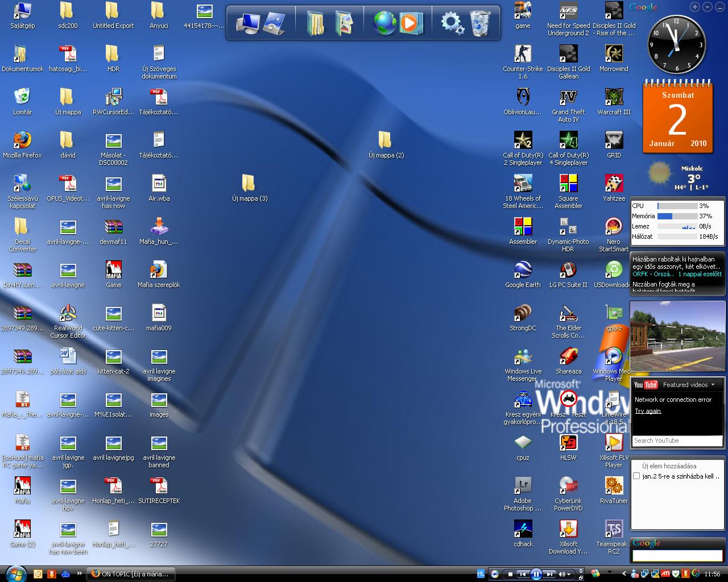Open the gear settings icon in dock
The width and height of the screenshot is (728, 582).
[x=453, y=23]
